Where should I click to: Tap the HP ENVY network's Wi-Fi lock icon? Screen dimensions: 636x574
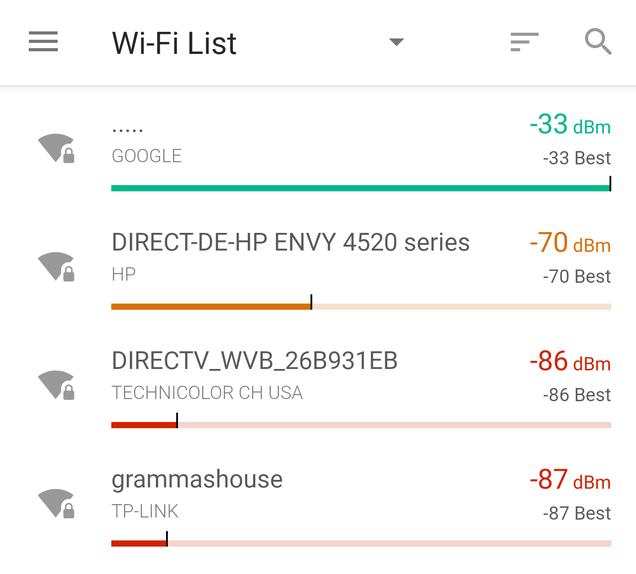click(x=56, y=267)
